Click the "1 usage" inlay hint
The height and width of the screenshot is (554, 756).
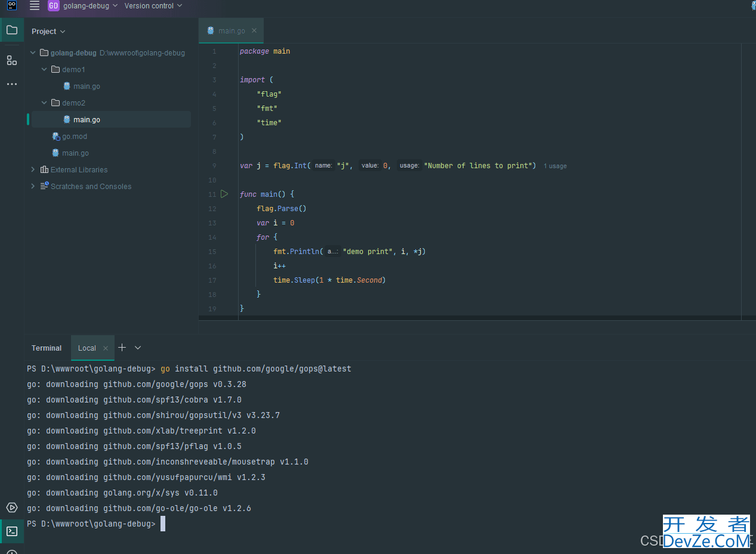coord(555,166)
